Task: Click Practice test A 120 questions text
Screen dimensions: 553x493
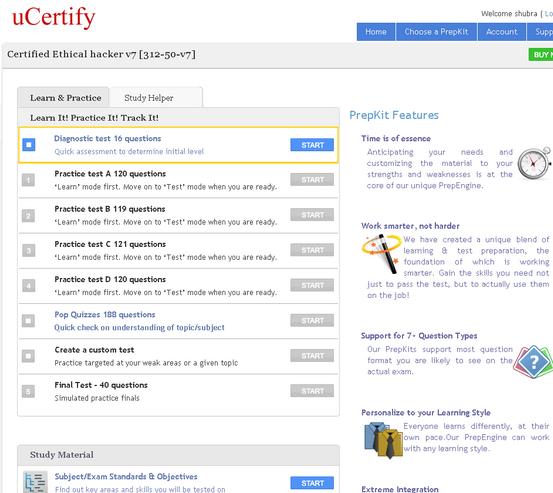Action: (x=110, y=174)
